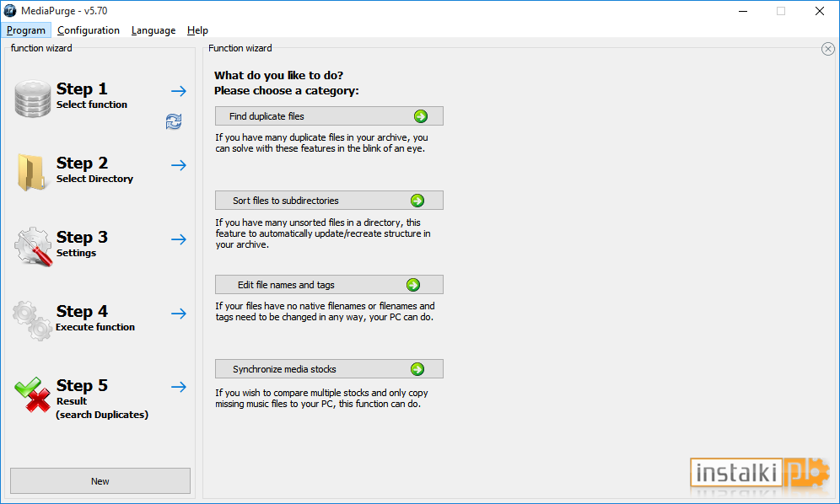Click the green arrow on Find duplicate files
This screenshot has height=504, width=840.
pyautogui.click(x=421, y=116)
